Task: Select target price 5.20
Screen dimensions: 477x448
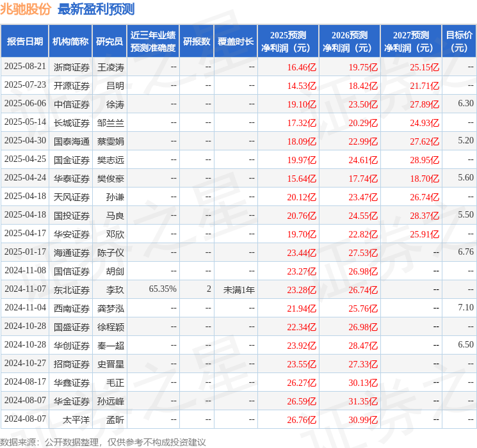Action: coord(465,141)
